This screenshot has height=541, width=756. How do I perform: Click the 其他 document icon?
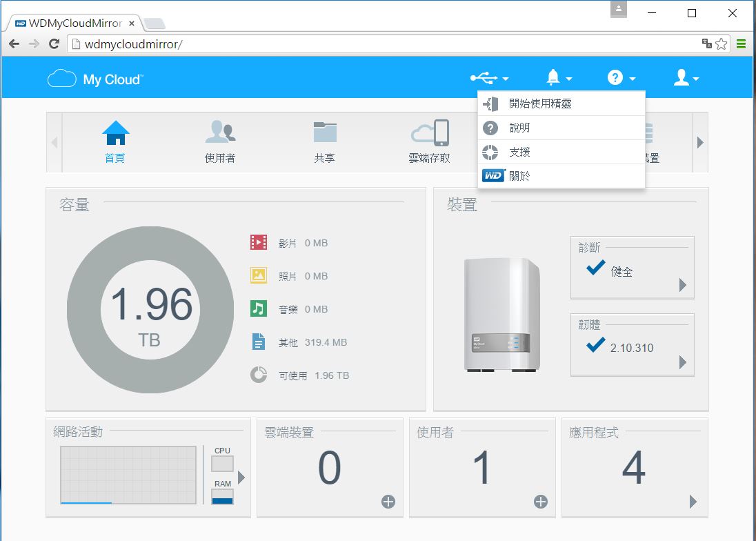(259, 342)
